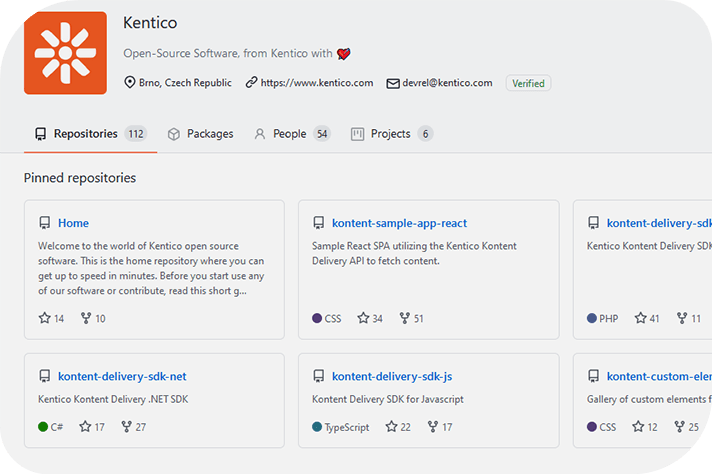Screen dimensions: 712x474
Task: Open the People tab
Action: pos(292,134)
